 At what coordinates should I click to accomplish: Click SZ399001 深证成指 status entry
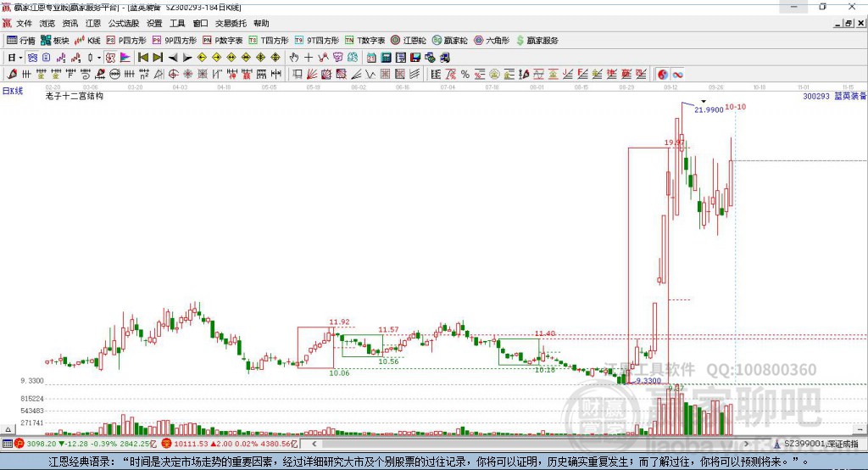[816, 444]
